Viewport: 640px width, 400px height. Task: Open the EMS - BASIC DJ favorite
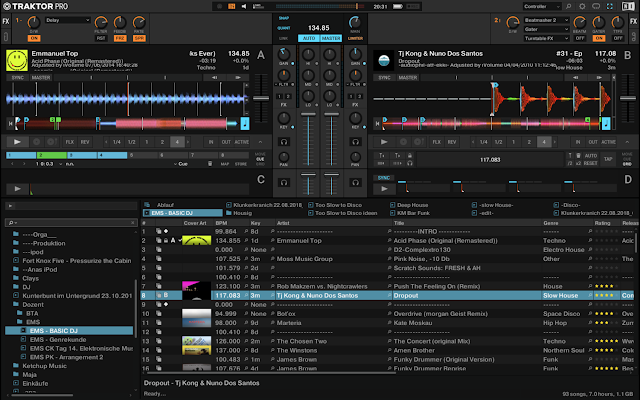(182, 213)
